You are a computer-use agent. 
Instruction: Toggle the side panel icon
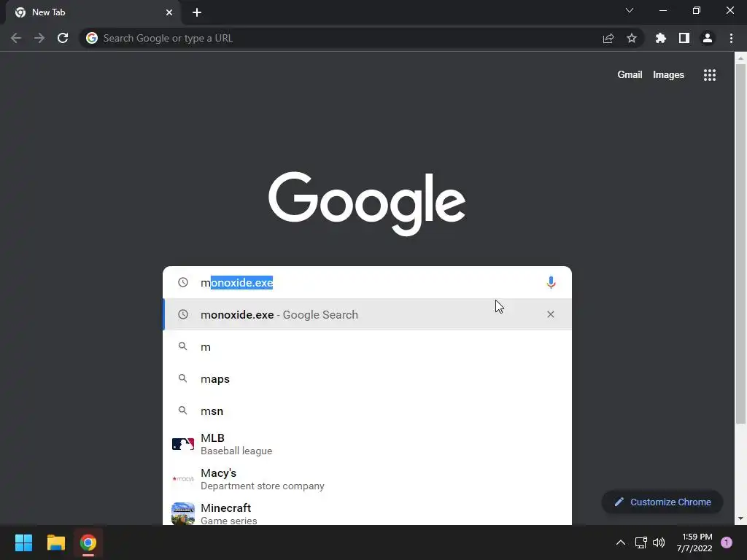[684, 38]
